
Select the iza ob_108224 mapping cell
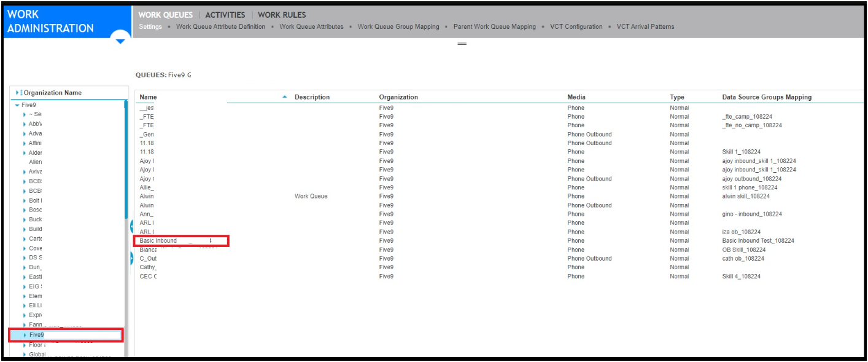(x=742, y=232)
